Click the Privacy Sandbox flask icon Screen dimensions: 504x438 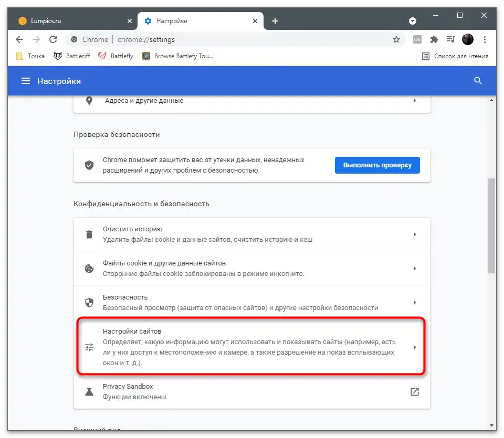coord(89,392)
